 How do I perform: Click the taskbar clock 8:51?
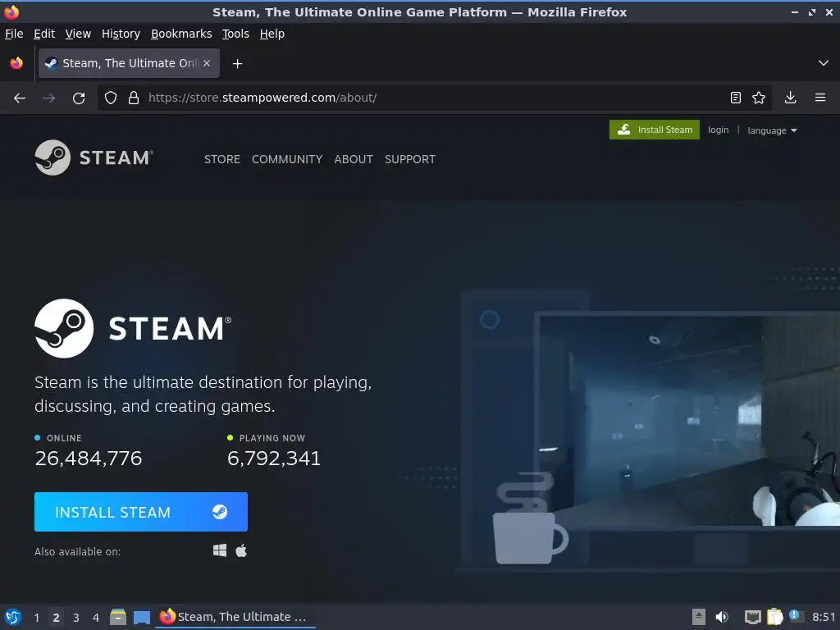coord(824,617)
